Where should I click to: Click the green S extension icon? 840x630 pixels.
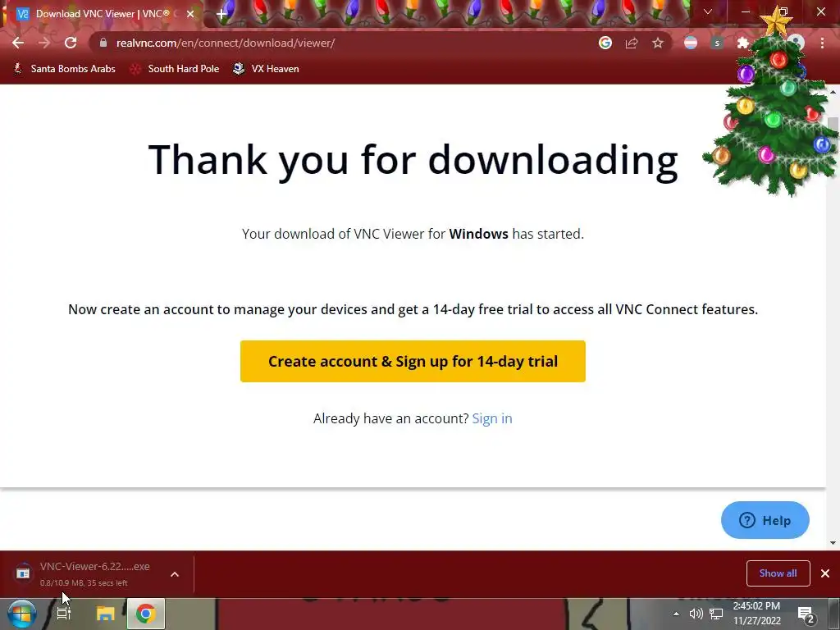717,43
